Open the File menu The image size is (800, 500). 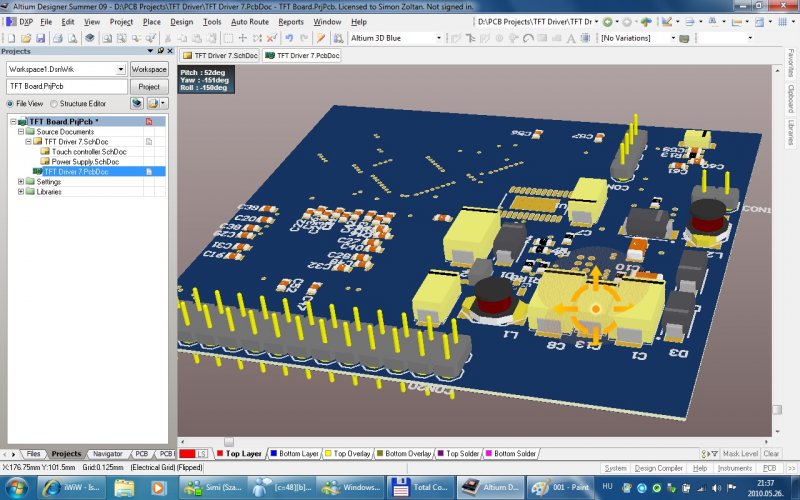tap(46, 22)
